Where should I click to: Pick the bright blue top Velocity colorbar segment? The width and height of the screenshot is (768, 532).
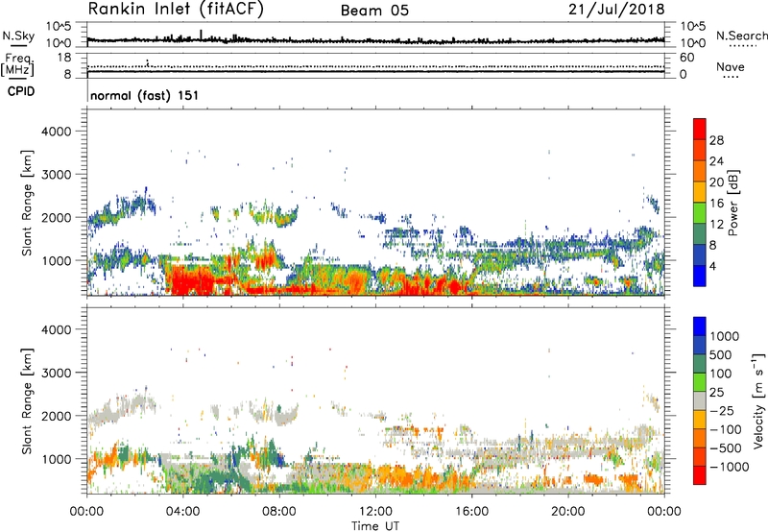700,326
